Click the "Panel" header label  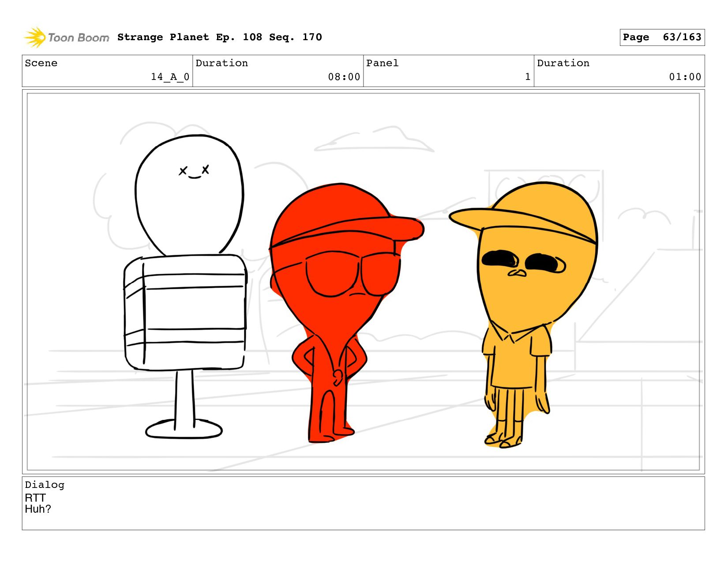(383, 63)
